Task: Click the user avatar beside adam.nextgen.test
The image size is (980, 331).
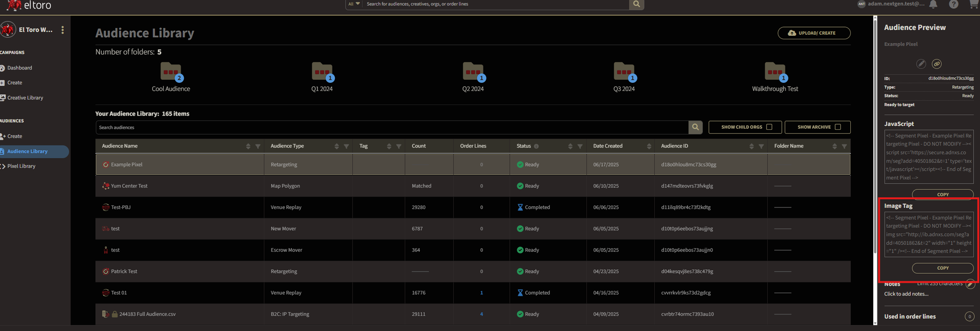Action: [862, 4]
